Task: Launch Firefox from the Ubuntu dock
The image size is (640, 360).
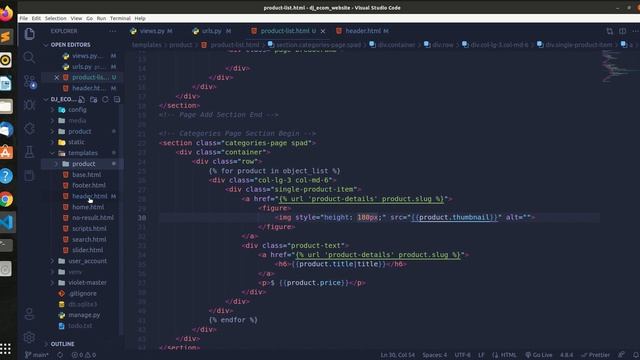Action: [x=6, y=13]
